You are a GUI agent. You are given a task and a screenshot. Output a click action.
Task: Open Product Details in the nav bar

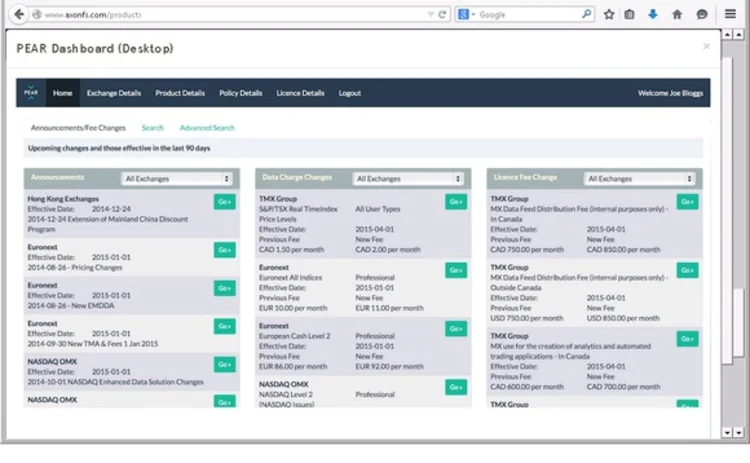pos(180,93)
